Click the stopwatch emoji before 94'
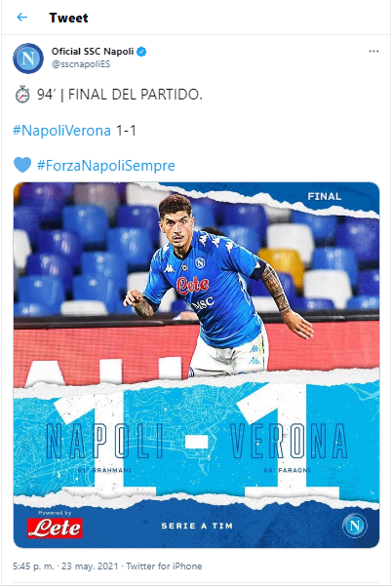The width and height of the screenshot is (392, 586). coord(22,95)
